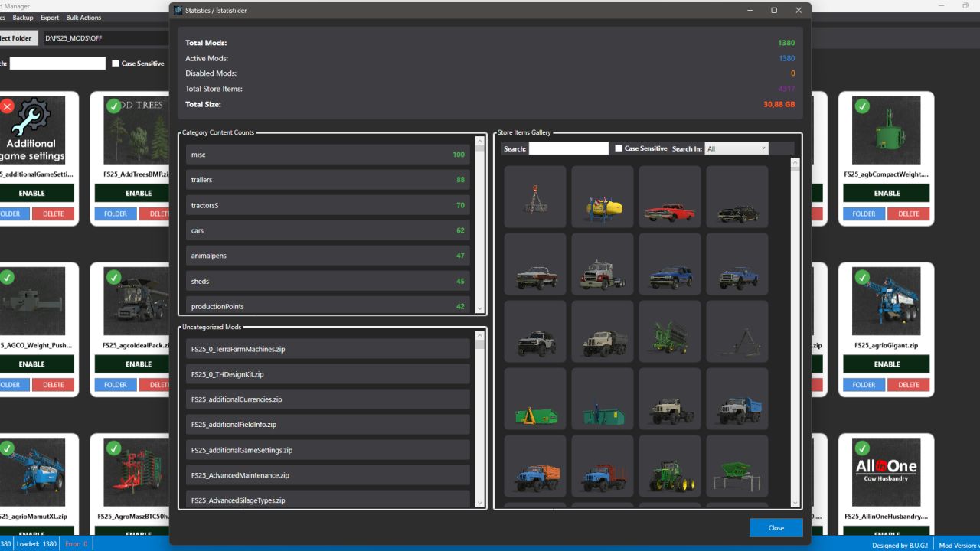This screenshot has height=551, width=980.
Task: Select FS25_0_TerraFarmMachines.zip in Uncategorized Mods
Action: point(328,348)
